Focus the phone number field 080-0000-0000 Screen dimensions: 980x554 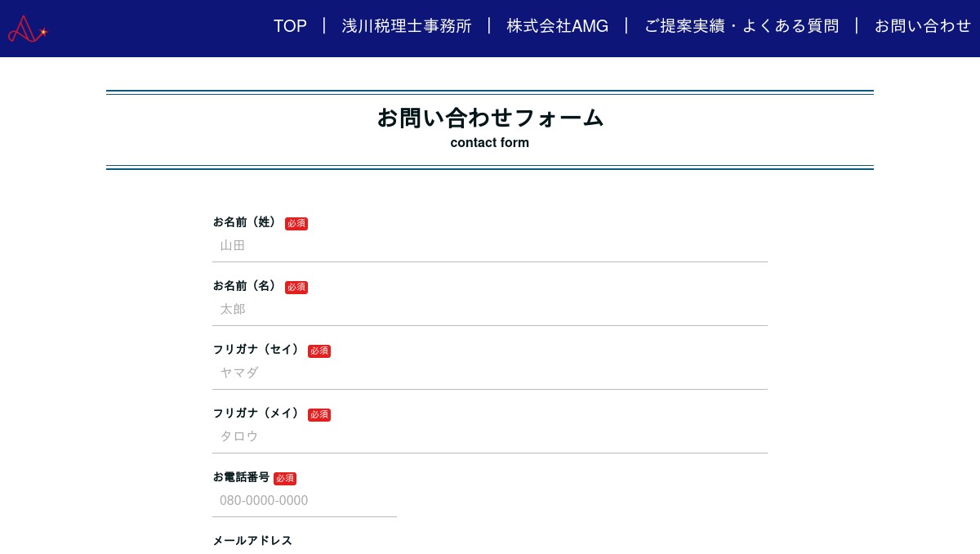(x=305, y=501)
